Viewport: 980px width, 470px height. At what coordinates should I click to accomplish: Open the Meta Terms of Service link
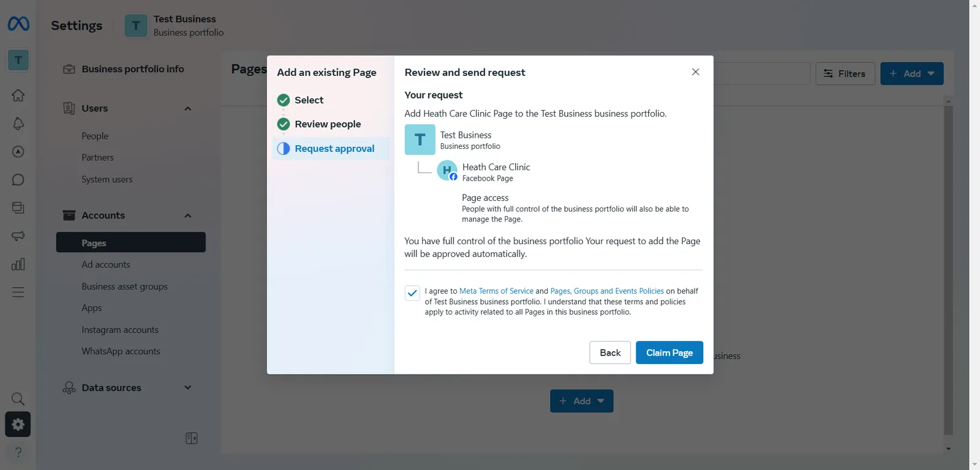coord(496,291)
